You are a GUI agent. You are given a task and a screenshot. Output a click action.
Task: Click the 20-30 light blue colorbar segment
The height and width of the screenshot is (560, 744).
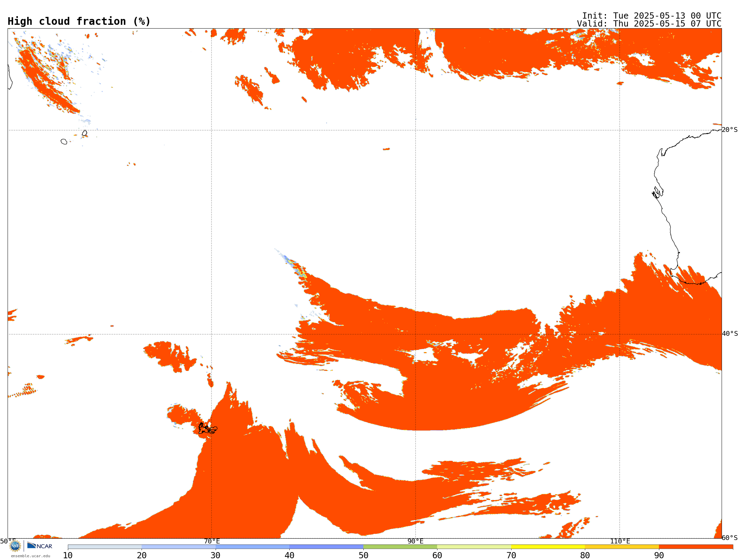[179, 547]
